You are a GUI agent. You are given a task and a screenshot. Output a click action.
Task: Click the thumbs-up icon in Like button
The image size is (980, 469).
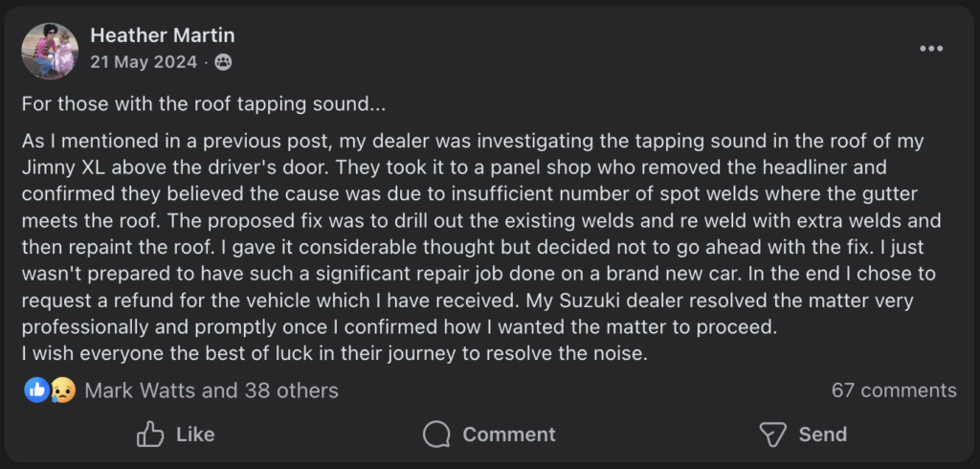150,435
